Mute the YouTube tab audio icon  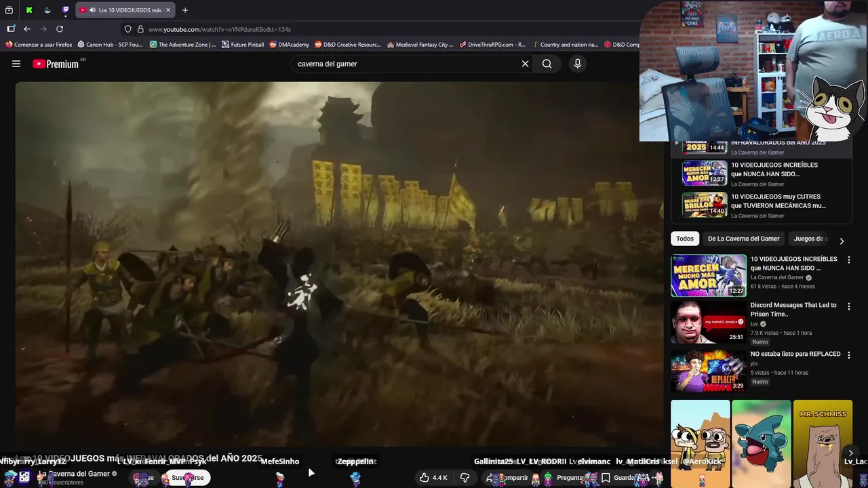(x=92, y=10)
